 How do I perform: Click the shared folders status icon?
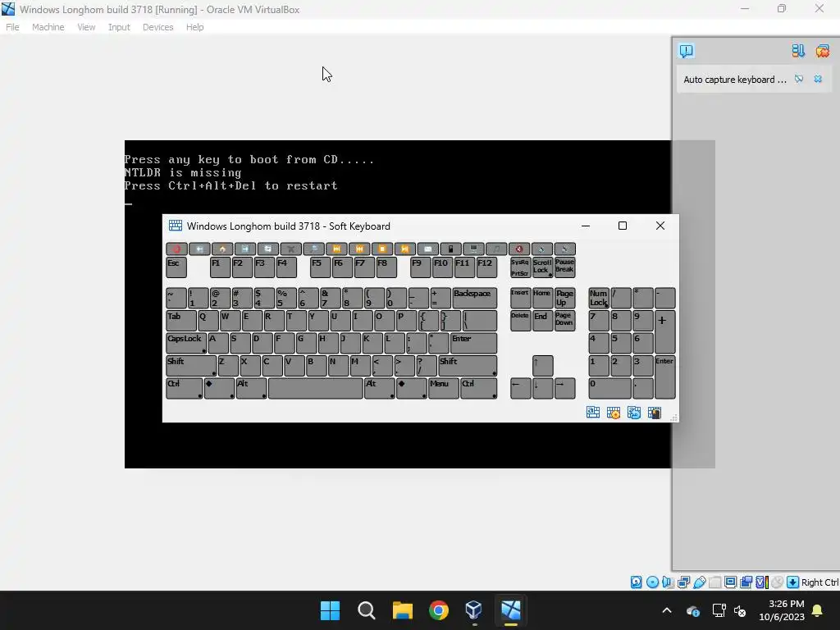click(714, 582)
